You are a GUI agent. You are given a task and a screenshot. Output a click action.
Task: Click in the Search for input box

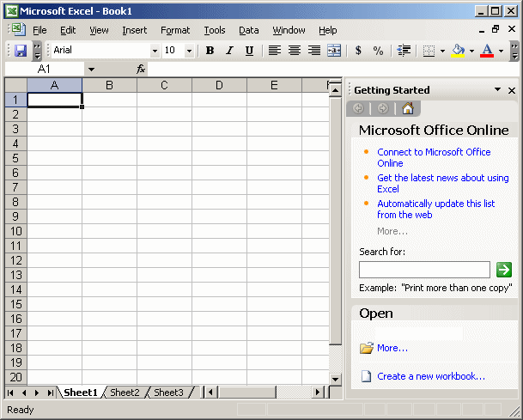[424, 270]
